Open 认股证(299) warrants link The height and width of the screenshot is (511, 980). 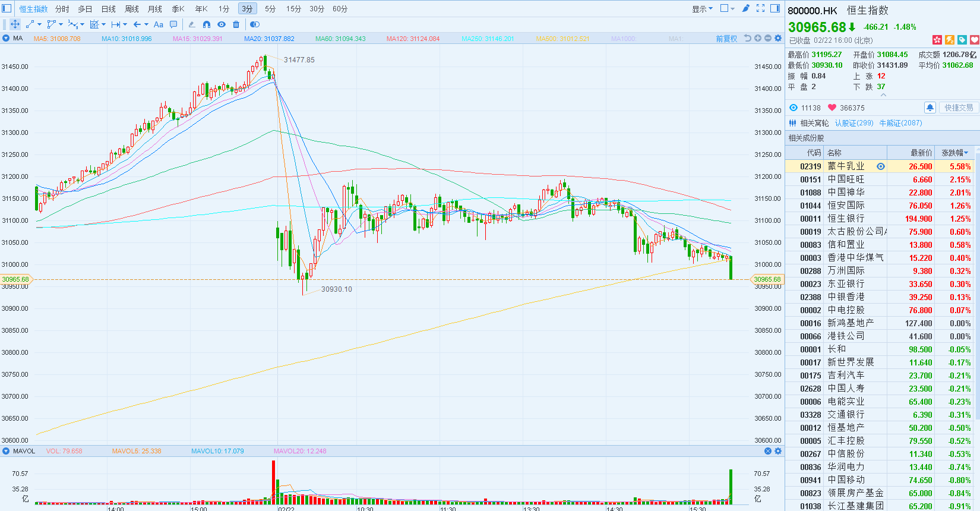[854, 123]
